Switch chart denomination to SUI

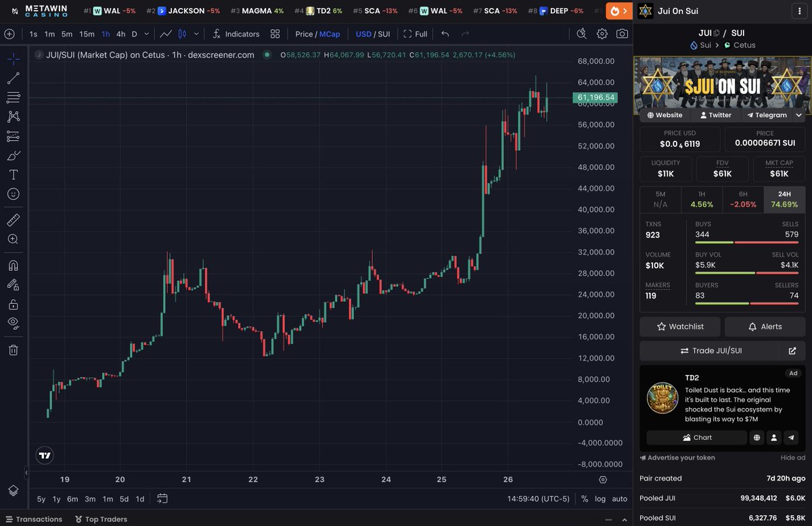click(384, 34)
